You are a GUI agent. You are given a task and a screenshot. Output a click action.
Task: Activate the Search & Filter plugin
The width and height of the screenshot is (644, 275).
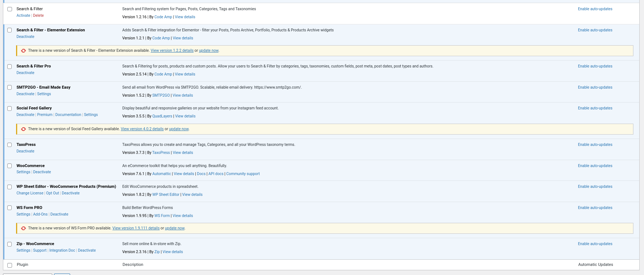[x=23, y=15]
